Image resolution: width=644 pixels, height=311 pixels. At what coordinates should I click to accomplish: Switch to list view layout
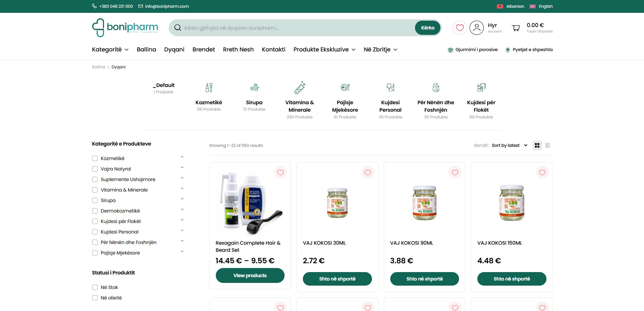[x=548, y=146]
